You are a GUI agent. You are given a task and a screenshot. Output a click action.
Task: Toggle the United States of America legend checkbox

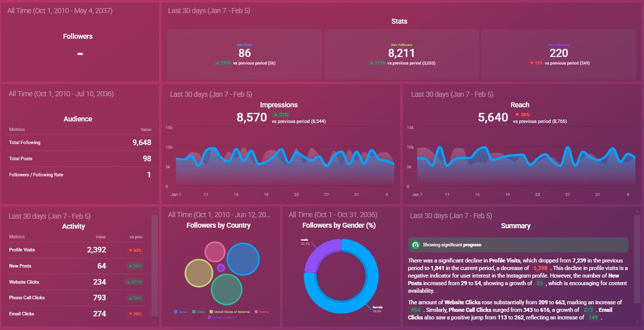pos(210,312)
